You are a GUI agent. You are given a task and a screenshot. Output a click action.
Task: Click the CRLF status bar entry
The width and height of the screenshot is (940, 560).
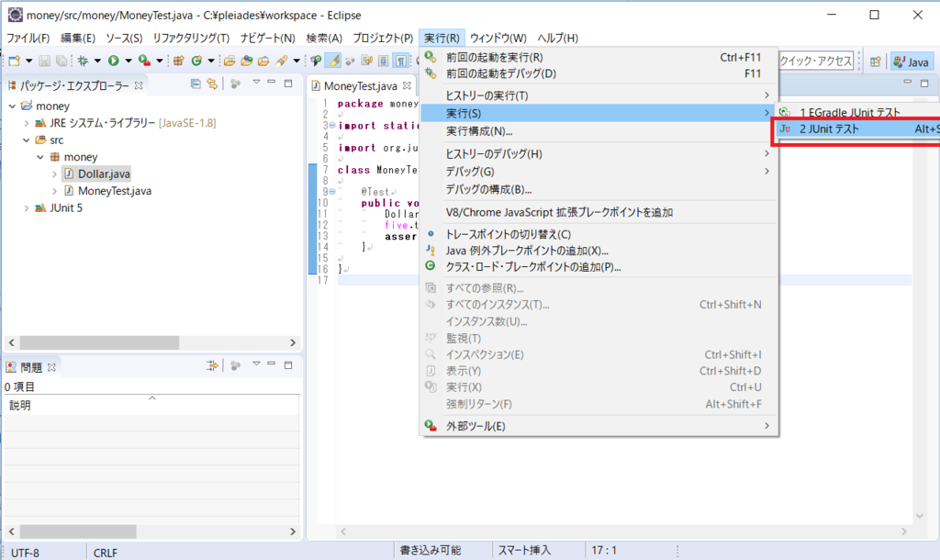click(106, 553)
